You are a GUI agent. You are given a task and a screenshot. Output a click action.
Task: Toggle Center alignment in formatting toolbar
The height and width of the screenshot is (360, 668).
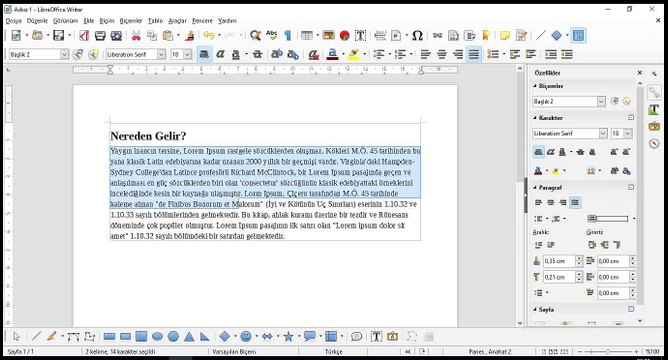point(441,55)
